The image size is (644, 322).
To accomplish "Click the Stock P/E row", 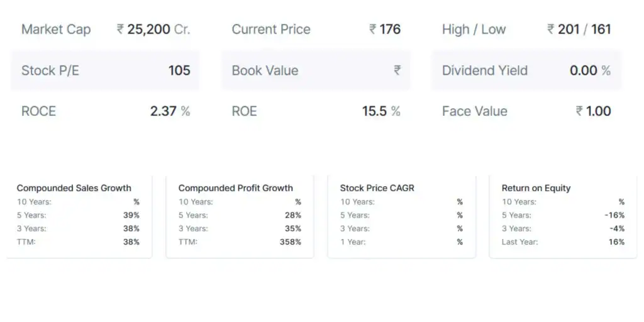I will click(105, 70).
